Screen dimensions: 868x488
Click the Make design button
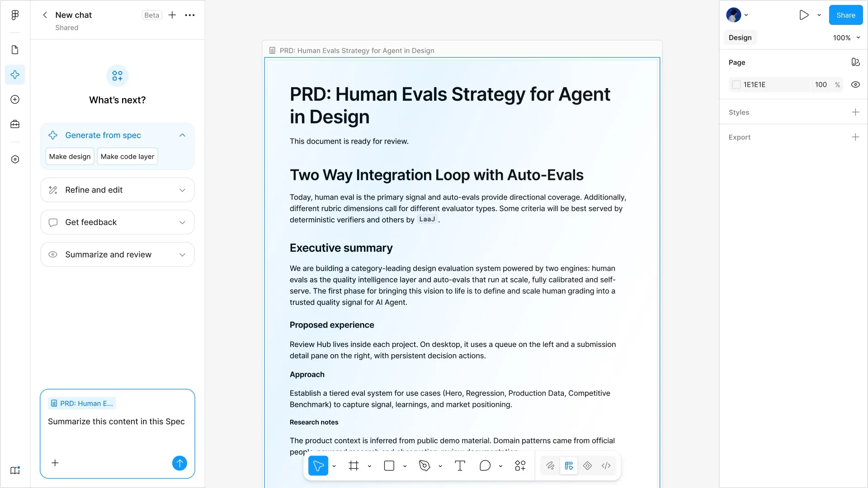70,156
